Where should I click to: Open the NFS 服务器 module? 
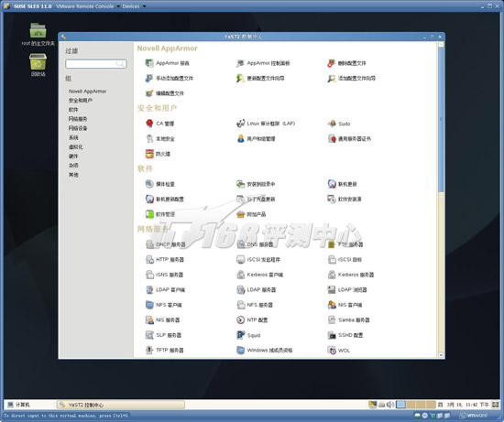click(x=255, y=305)
